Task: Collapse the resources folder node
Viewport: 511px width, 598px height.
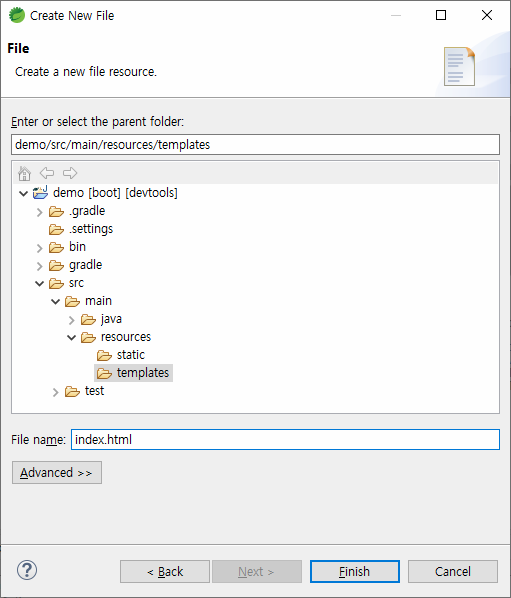Action: point(71,337)
